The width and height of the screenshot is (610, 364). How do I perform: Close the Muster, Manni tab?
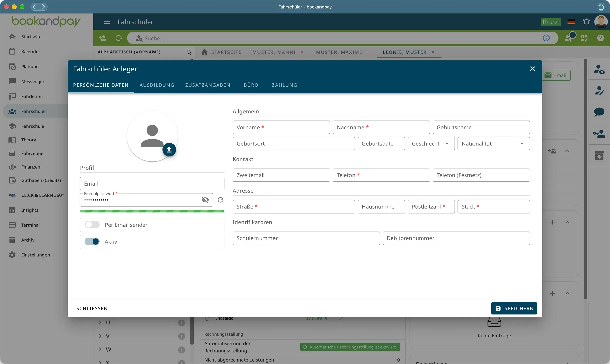coord(302,52)
